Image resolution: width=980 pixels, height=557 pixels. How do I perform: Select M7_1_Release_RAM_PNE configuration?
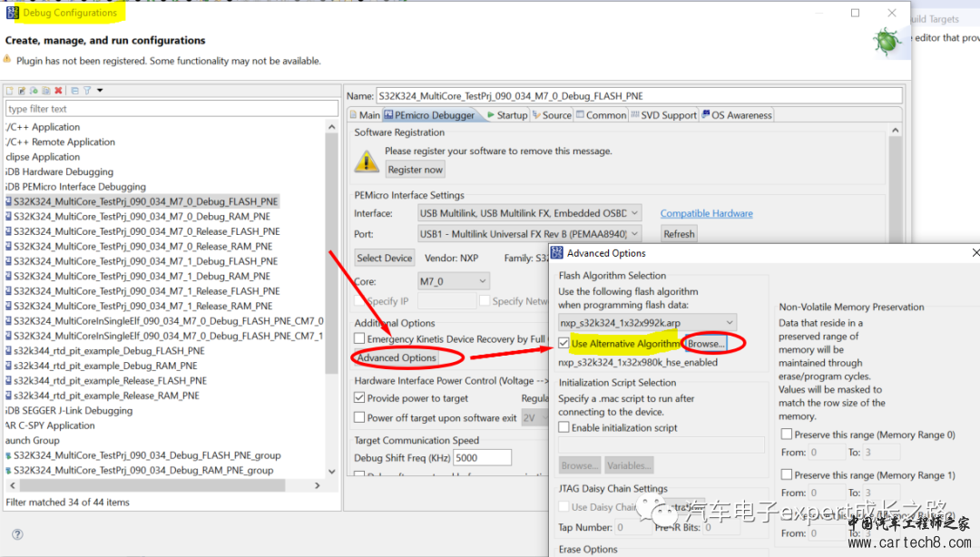point(139,306)
